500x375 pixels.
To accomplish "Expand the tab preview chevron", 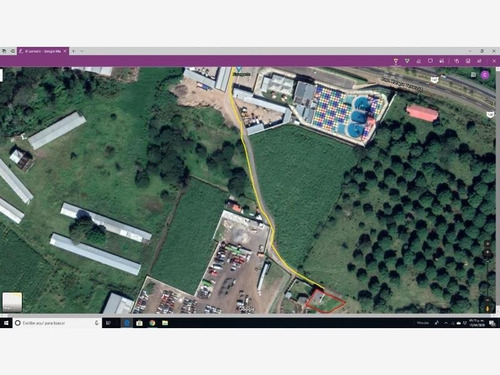I will point(82,51).
